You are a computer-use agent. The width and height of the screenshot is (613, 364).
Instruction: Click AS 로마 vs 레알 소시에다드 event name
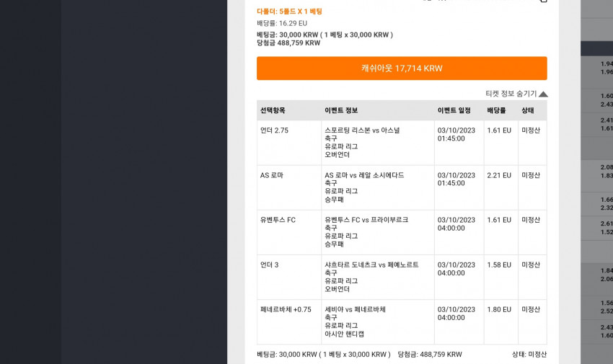[x=364, y=175]
